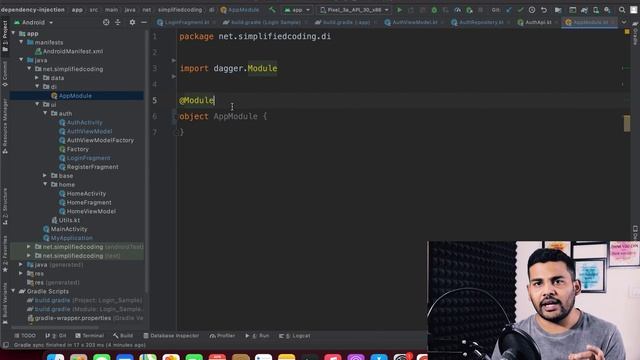The height and width of the screenshot is (360, 640).
Task: Open the Favorites vertical tool window
Action: (5, 253)
